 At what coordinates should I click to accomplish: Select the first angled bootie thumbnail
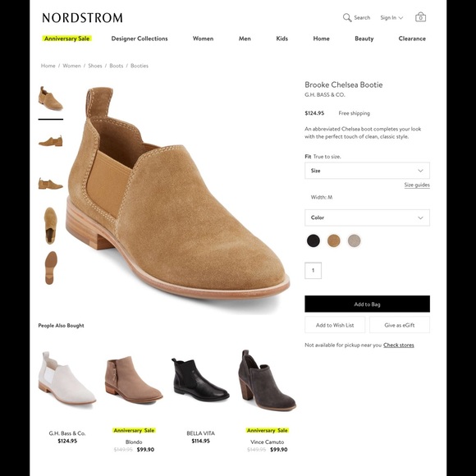tap(50, 98)
